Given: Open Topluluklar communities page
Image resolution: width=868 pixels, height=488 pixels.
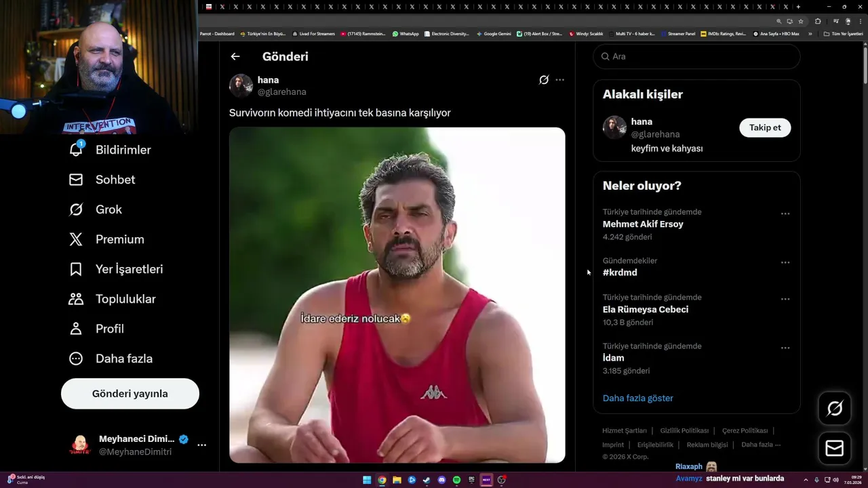Looking at the screenshot, I should click(112, 299).
